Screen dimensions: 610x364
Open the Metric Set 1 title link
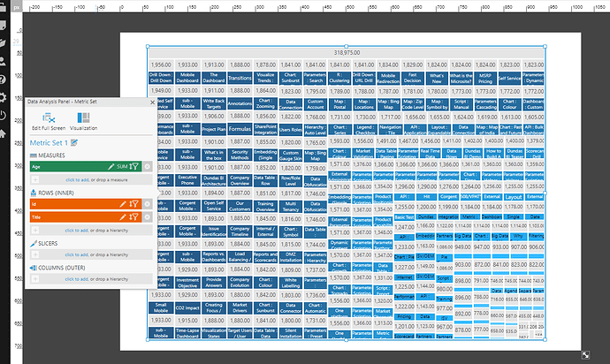click(49, 143)
